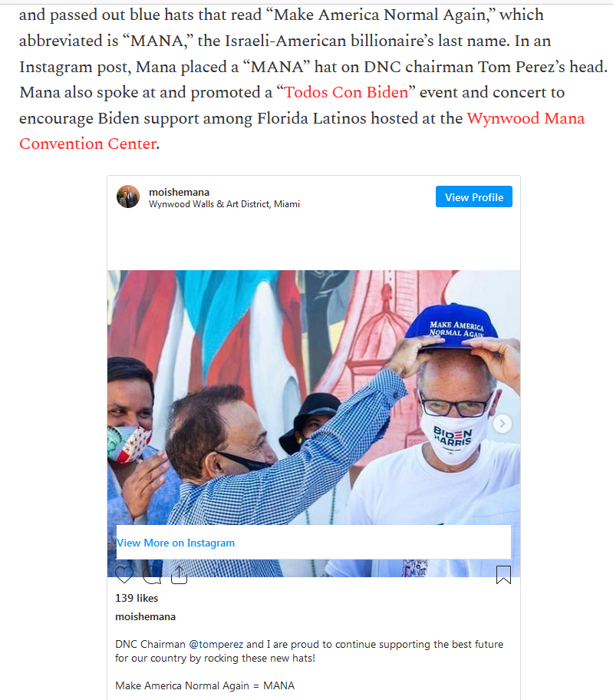This screenshot has width=613, height=700.
Task: Open View More on Instagram link
Action: click(176, 543)
